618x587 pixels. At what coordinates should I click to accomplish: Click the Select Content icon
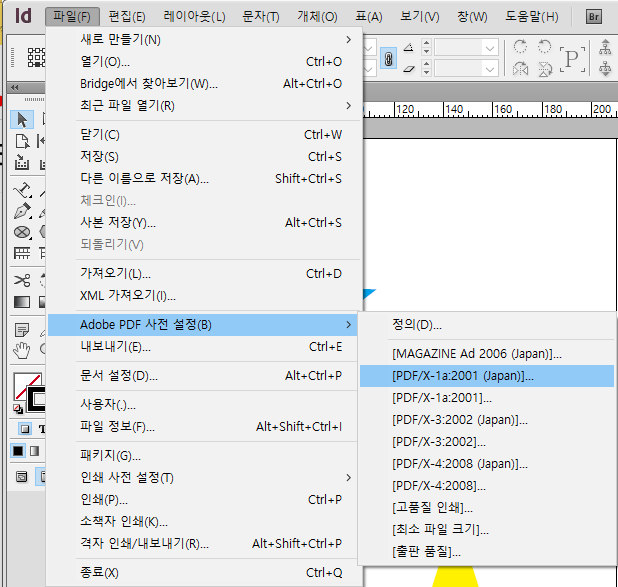605,69
